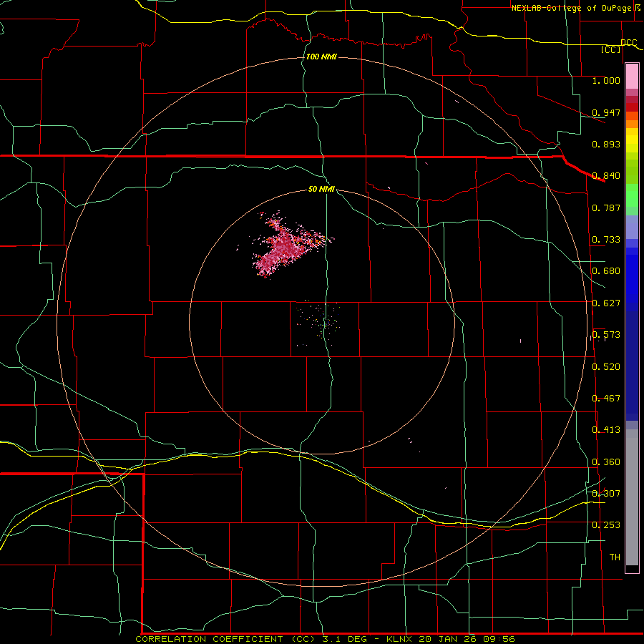Screen dimensions: 644x644
Task: Select the 0.573 value on the color scale
Action: (x=606, y=335)
